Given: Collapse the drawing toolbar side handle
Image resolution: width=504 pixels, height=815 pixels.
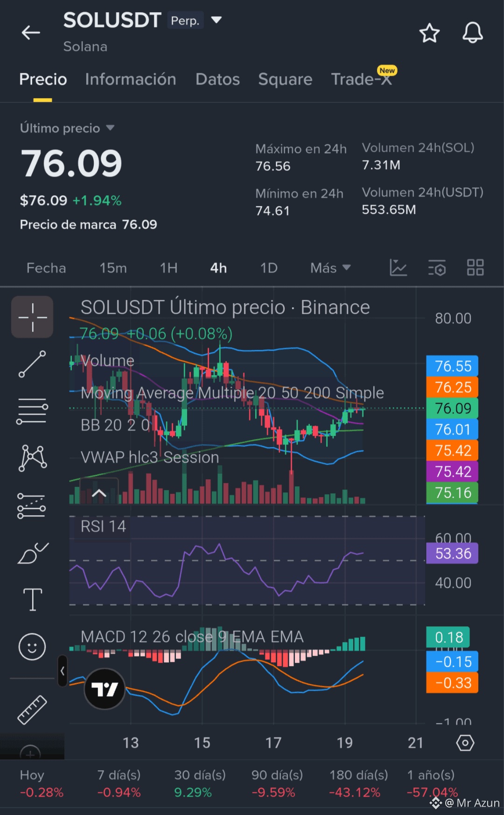Looking at the screenshot, I should click(63, 671).
